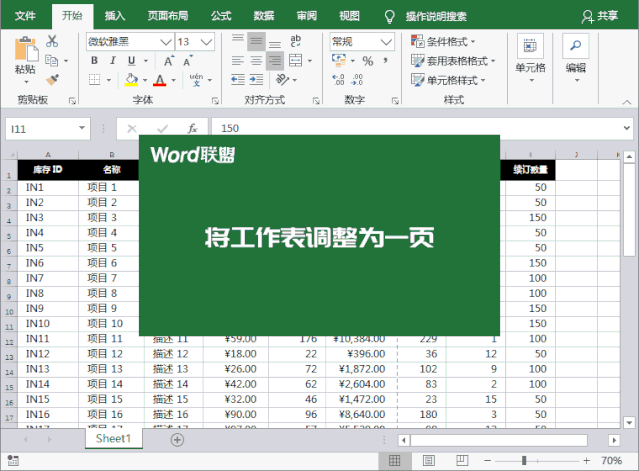
Task: Collapse the ribbon with the up chevron
Action: (x=627, y=102)
